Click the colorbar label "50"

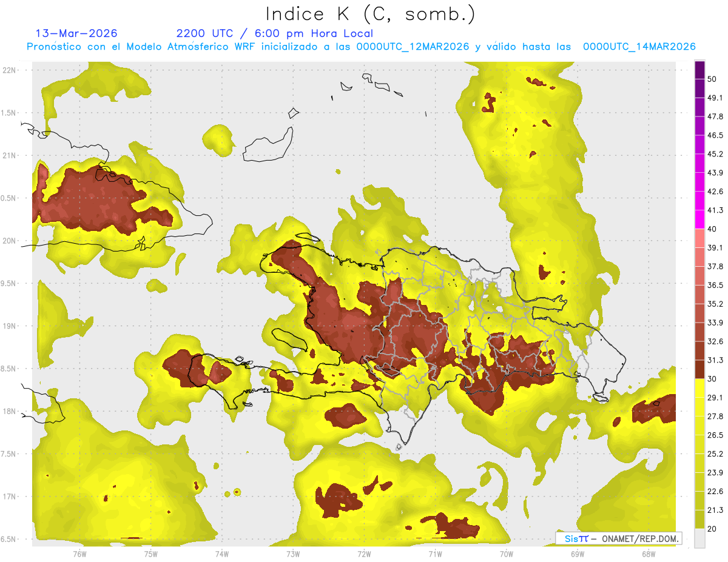(x=713, y=79)
